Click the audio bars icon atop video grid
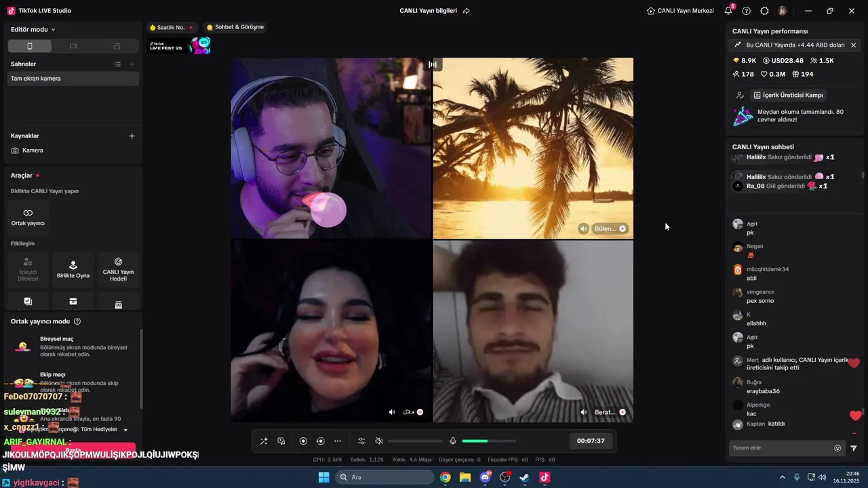 pos(432,64)
